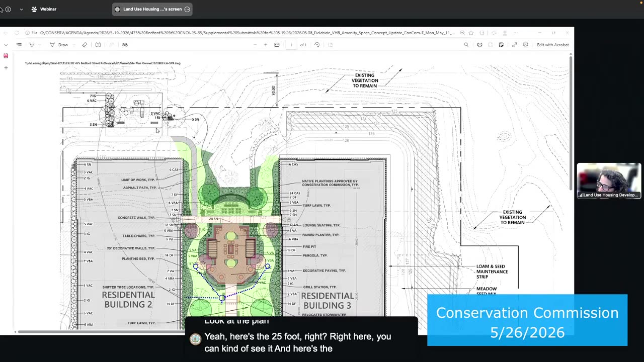644x362 pixels.
Task: Open the Webinar menu
Action: 44,9
